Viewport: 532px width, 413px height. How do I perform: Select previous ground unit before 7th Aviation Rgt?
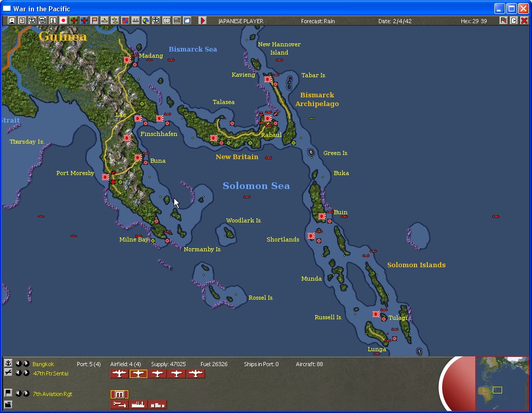pyautogui.click(x=19, y=393)
